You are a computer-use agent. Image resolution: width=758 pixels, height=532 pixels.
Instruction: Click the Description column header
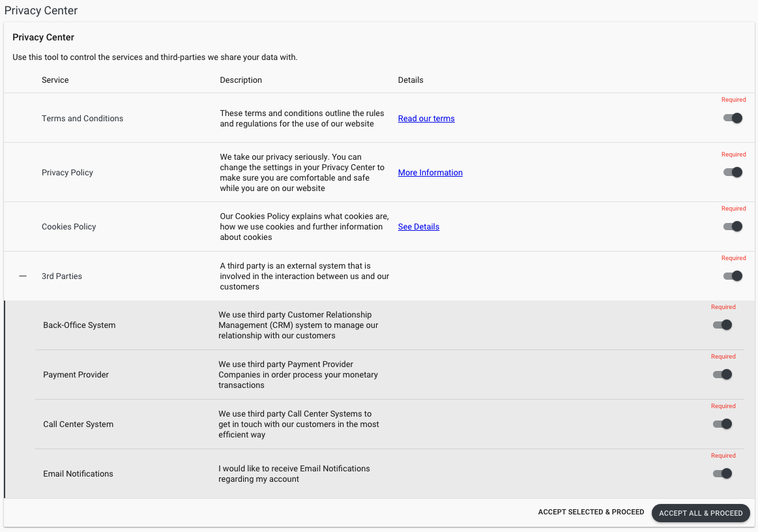pyautogui.click(x=241, y=80)
